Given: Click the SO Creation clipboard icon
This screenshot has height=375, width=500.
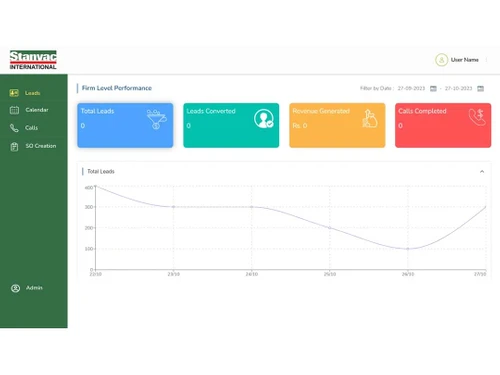Looking at the screenshot, I should [14, 146].
